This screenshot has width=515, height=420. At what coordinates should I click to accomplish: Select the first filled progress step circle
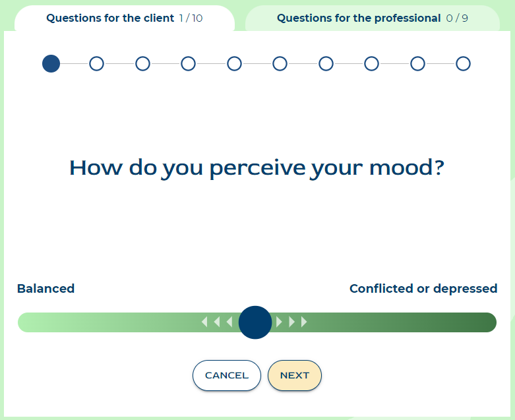pos(51,64)
